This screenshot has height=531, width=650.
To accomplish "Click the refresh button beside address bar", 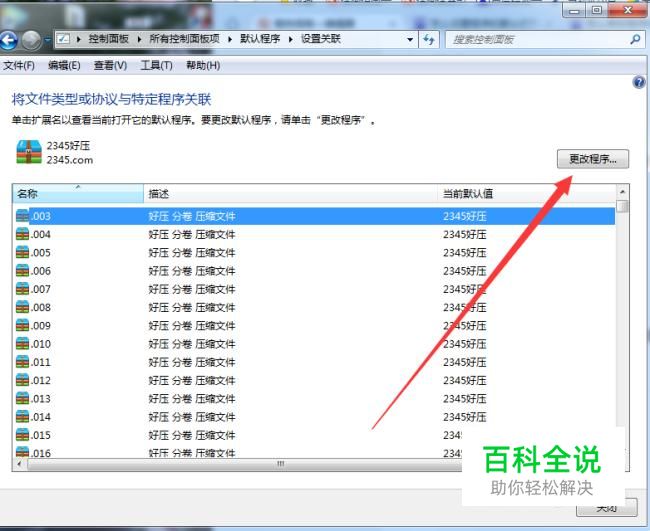I will click(x=429, y=40).
